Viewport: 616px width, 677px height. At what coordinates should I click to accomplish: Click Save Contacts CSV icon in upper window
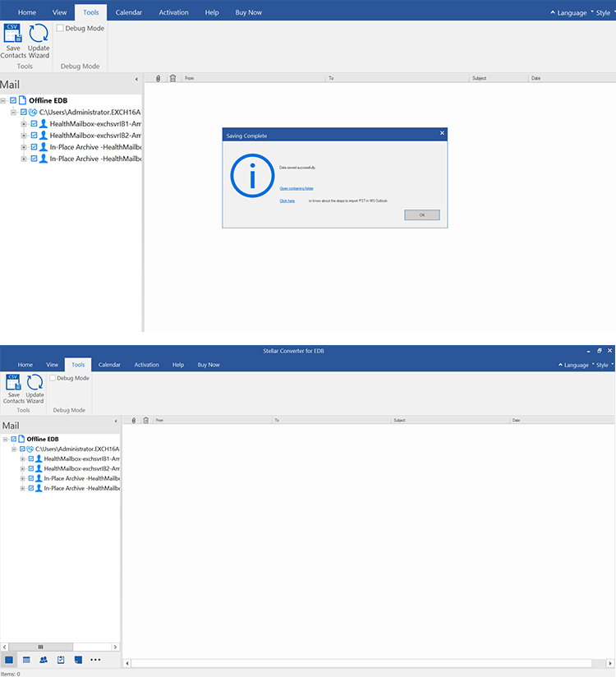(x=13, y=33)
